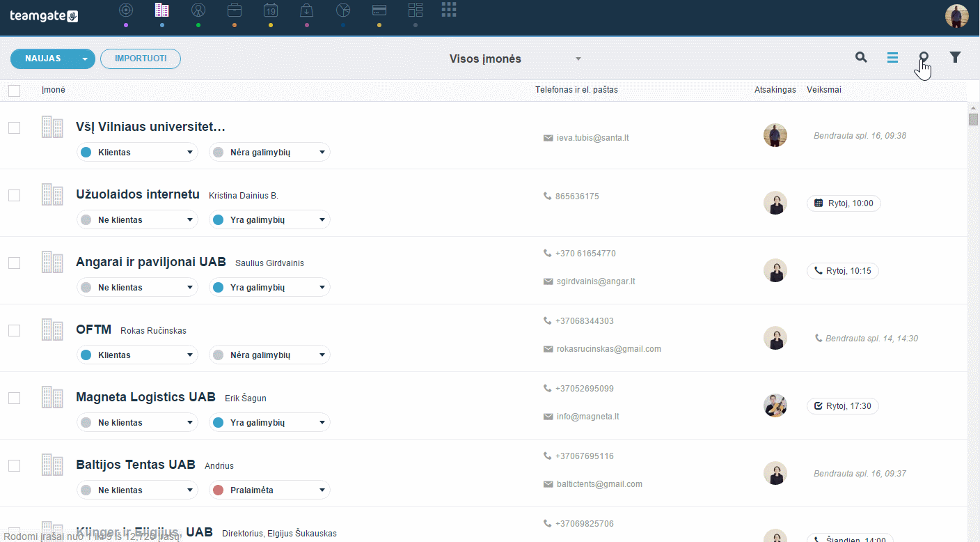
Task: Switch to list view icon
Action: 892,58
